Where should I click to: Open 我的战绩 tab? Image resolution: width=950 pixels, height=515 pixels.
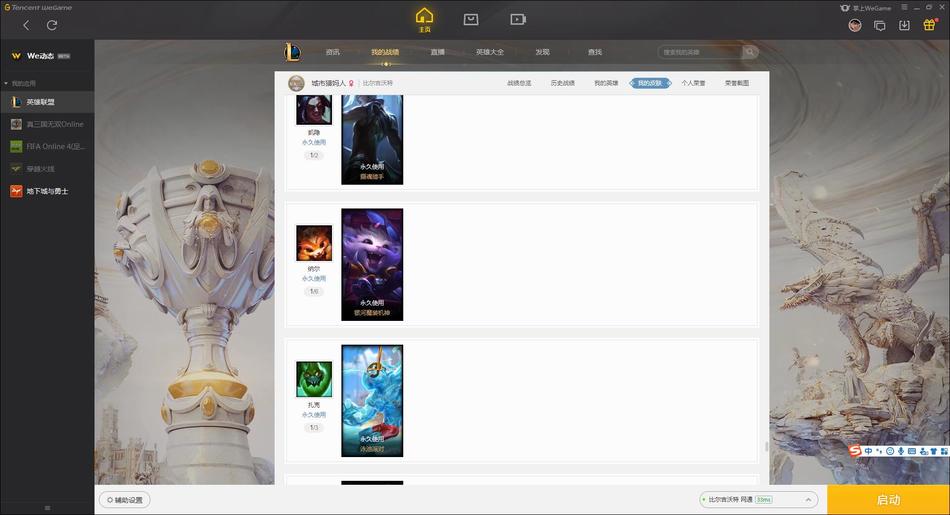tap(385, 52)
